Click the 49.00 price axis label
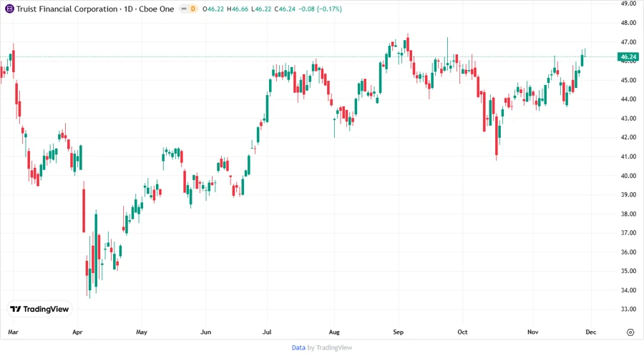 click(x=628, y=4)
